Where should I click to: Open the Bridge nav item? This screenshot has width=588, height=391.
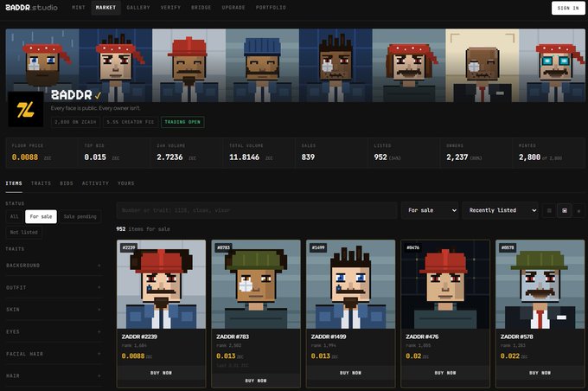(x=201, y=8)
